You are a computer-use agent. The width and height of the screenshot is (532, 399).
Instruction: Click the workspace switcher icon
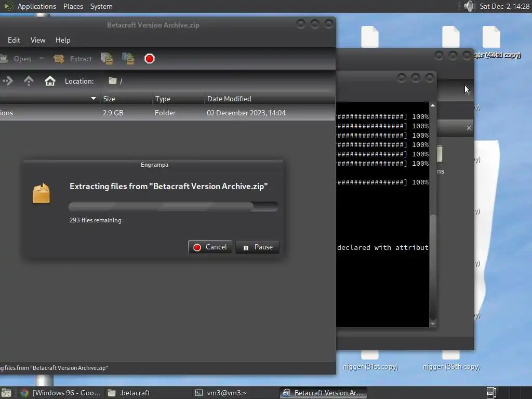pyautogui.click(x=491, y=393)
